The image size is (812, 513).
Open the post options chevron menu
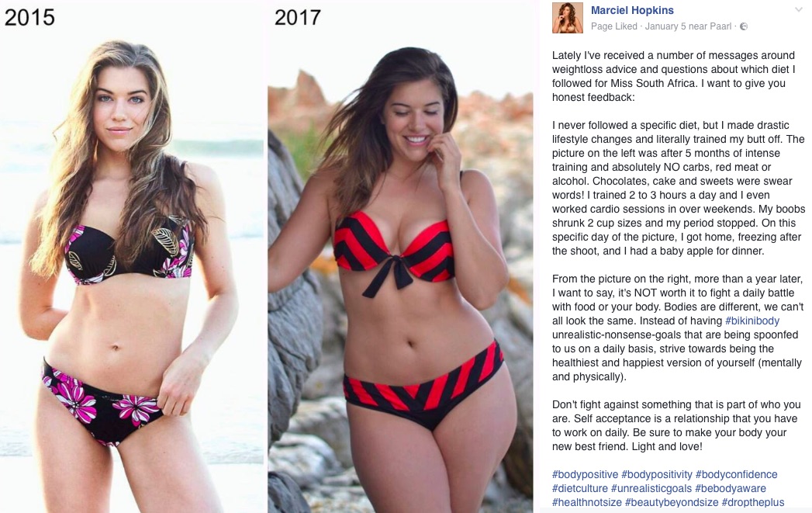[x=798, y=10]
